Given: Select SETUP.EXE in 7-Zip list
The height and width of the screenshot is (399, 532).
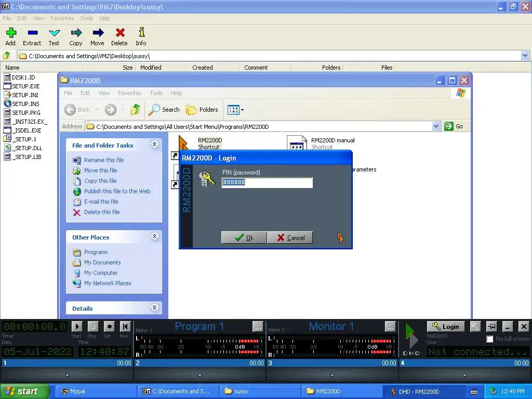Looking at the screenshot, I should coord(22,86).
